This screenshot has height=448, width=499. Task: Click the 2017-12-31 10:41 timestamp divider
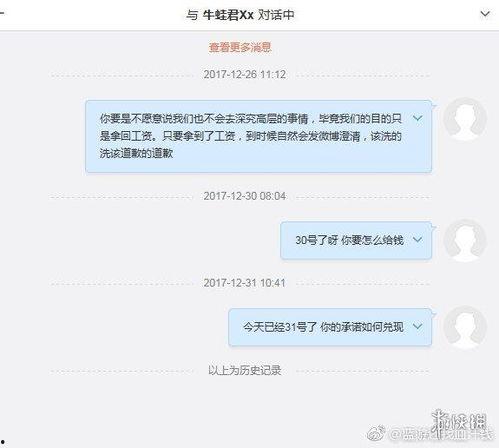[x=245, y=283]
